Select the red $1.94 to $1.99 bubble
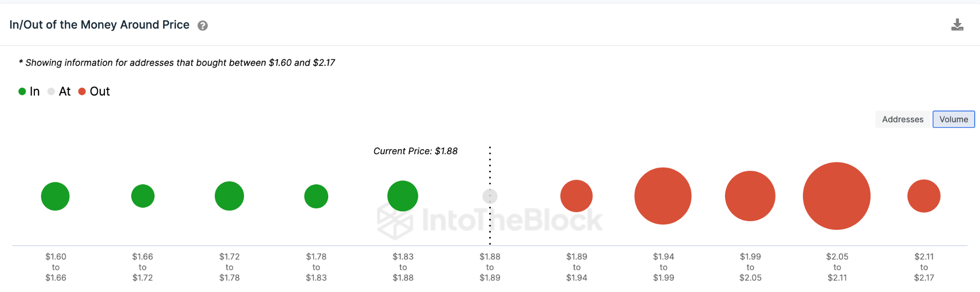Image resolution: width=980 pixels, height=292 pixels. 663,196
